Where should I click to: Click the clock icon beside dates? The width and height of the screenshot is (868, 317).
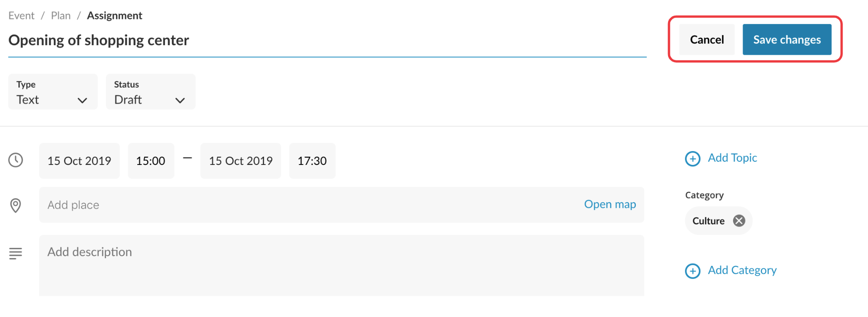pos(16,160)
